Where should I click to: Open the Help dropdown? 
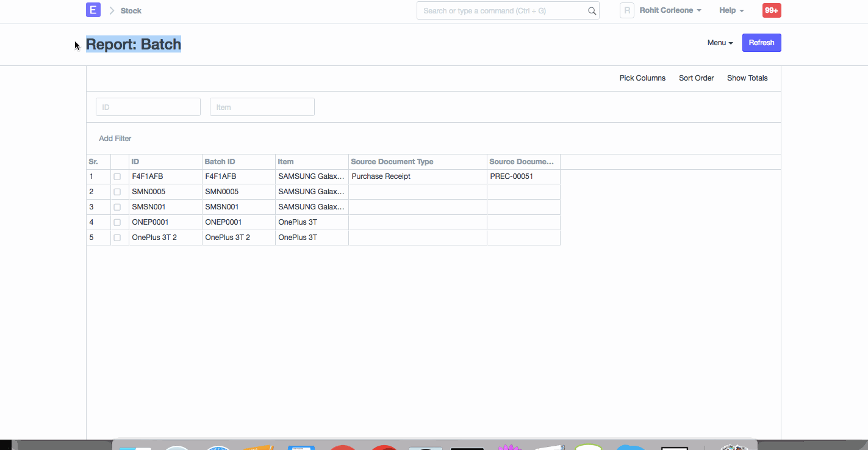click(x=730, y=10)
